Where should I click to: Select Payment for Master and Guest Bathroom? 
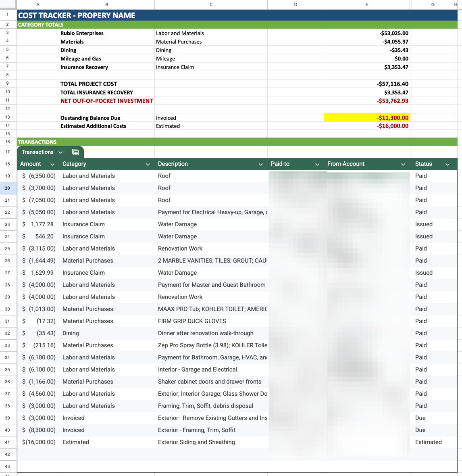(211, 285)
